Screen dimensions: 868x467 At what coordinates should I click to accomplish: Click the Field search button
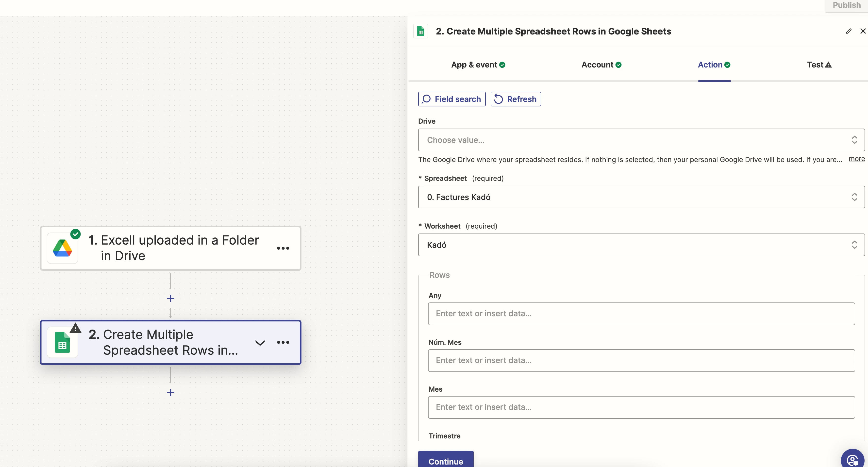pos(451,99)
